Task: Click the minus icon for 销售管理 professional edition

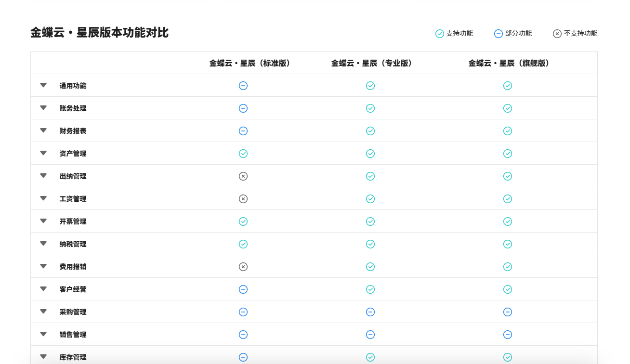Action: [370, 334]
